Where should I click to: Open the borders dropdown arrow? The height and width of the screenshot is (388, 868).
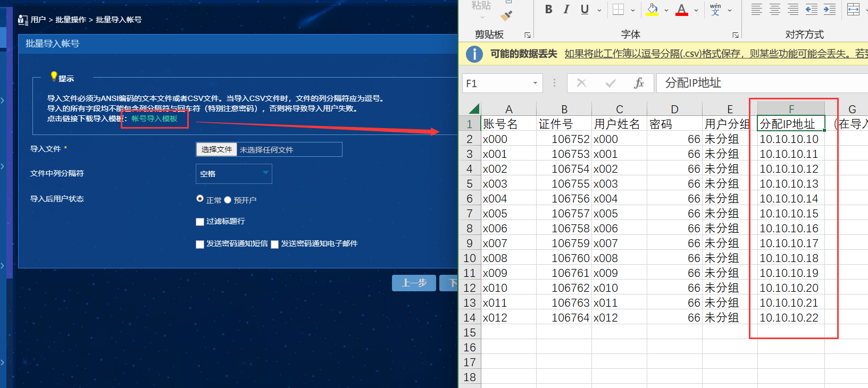point(633,10)
